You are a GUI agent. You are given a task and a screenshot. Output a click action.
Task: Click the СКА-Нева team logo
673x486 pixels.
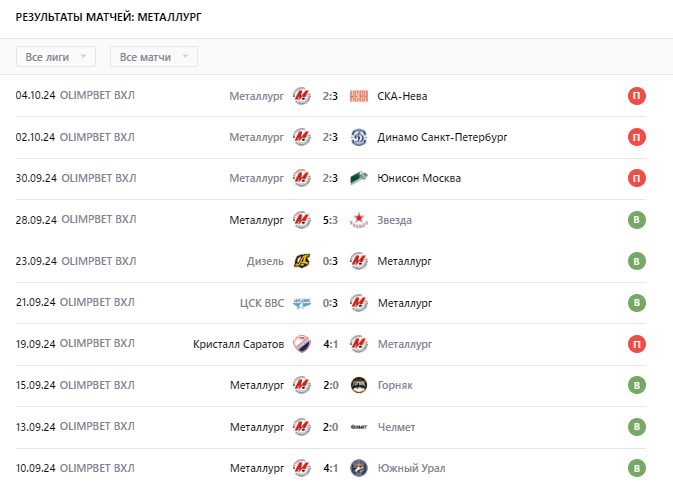[x=359, y=96]
